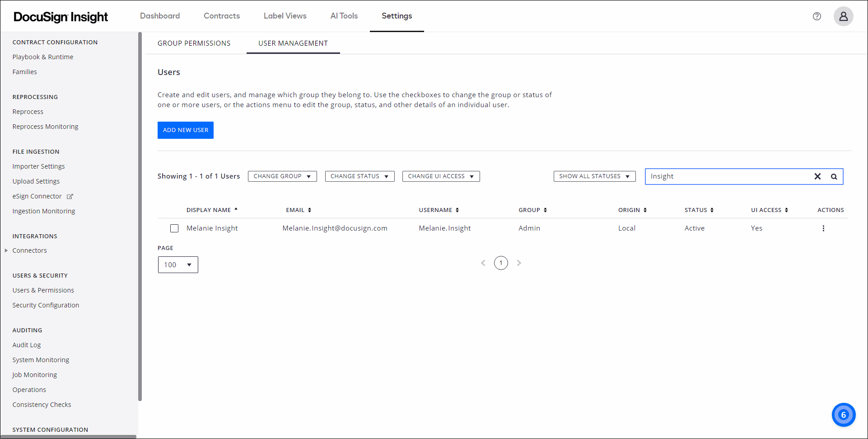
Task: Open Reprocess Monitoring link
Action: [45, 127]
